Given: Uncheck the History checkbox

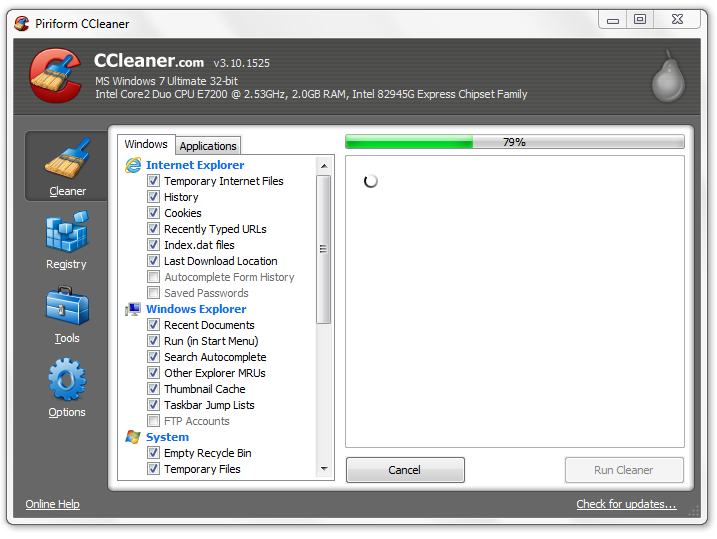Looking at the screenshot, I should point(154,197).
